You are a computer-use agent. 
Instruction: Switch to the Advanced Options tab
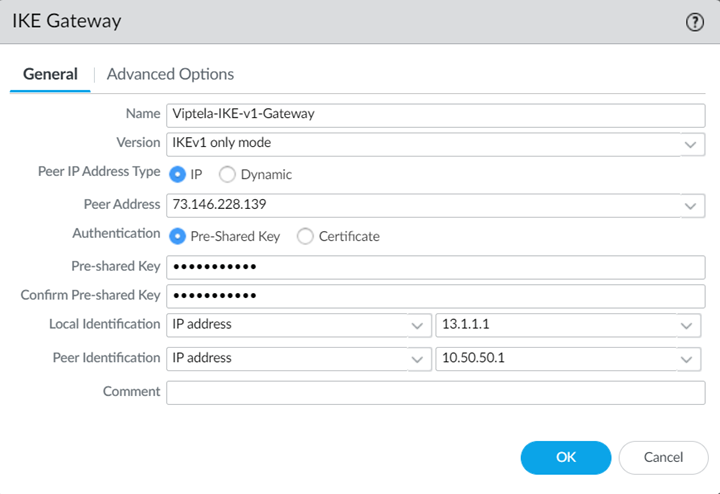point(170,74)
